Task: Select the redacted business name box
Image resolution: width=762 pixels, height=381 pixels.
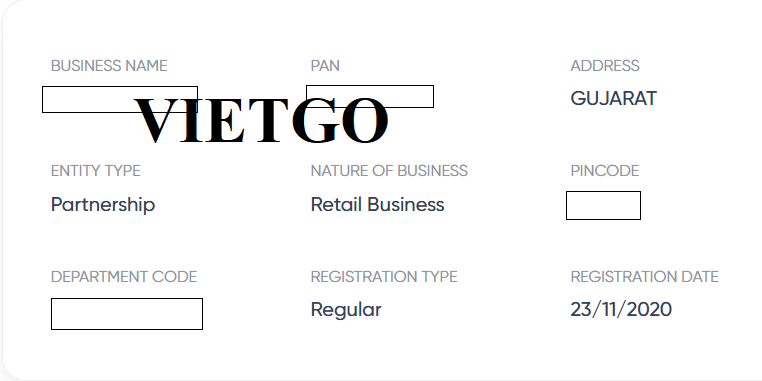Action: [120, 100]
